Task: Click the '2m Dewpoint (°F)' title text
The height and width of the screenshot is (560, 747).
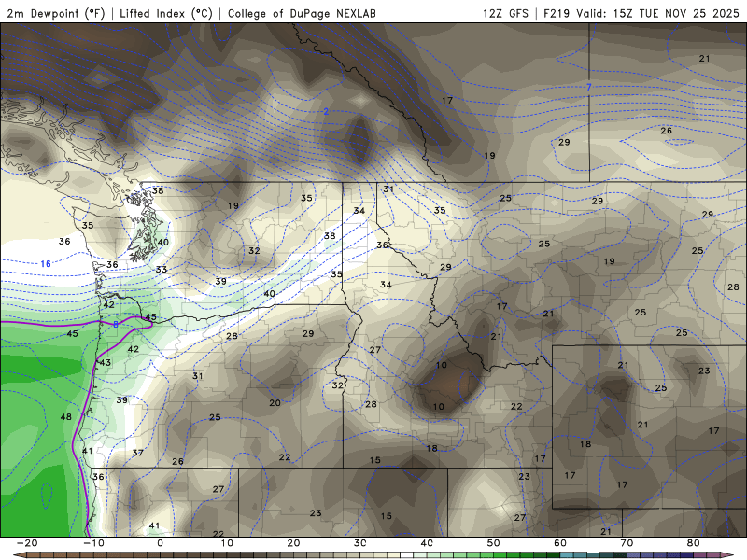Action: (x=56, y=13)
